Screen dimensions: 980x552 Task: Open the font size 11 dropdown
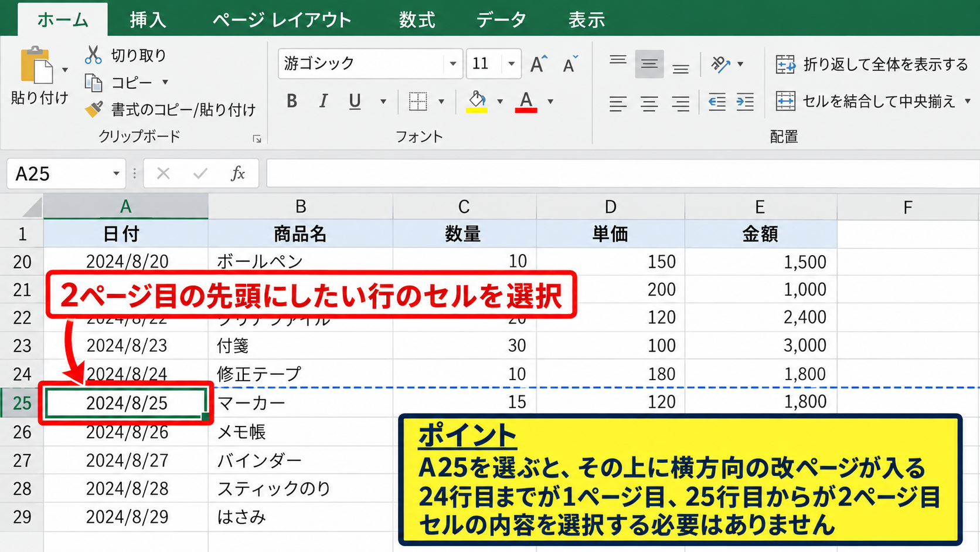[x=511, y=63]
